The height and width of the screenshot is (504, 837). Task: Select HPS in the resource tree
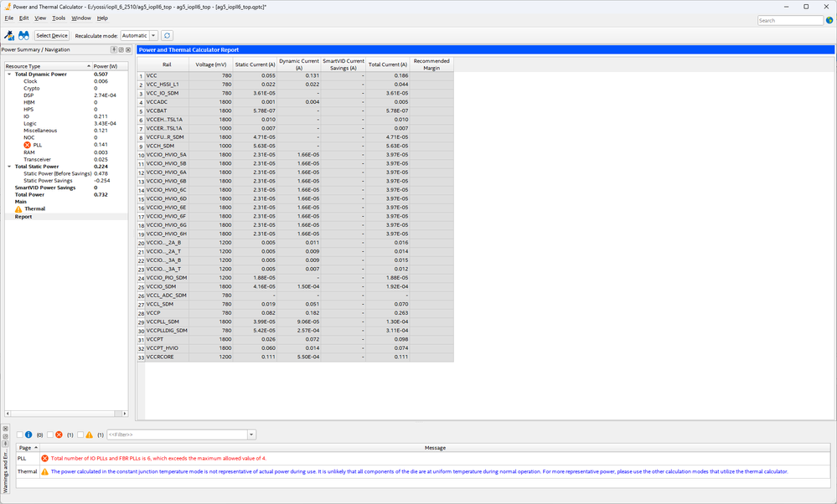28,110
